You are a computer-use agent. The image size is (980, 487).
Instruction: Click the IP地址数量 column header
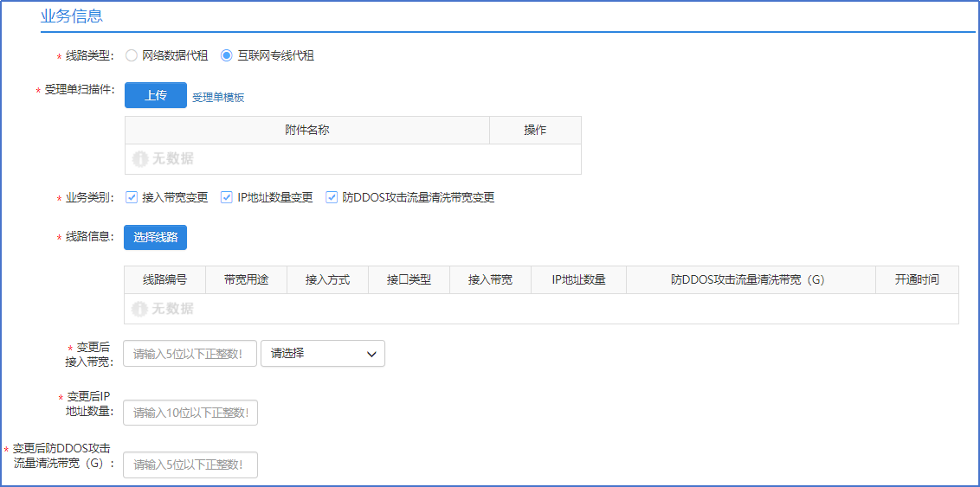tap(578, 279)
